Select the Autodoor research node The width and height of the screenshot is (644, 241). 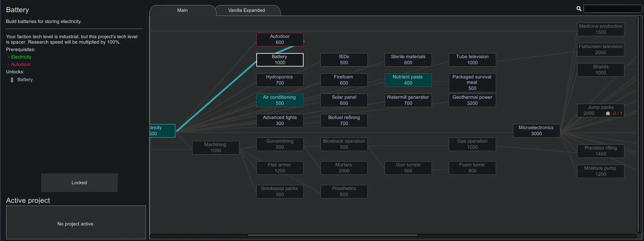280,40
